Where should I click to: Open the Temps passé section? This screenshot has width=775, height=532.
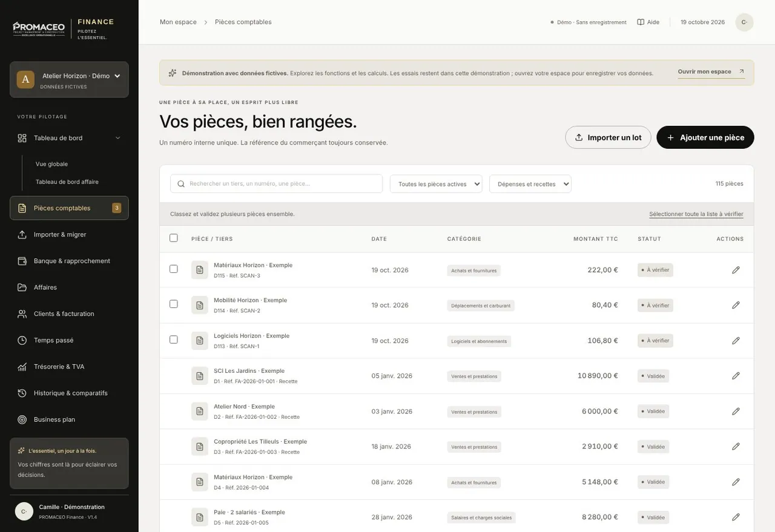pyautogui.click(x=69, y=340)
